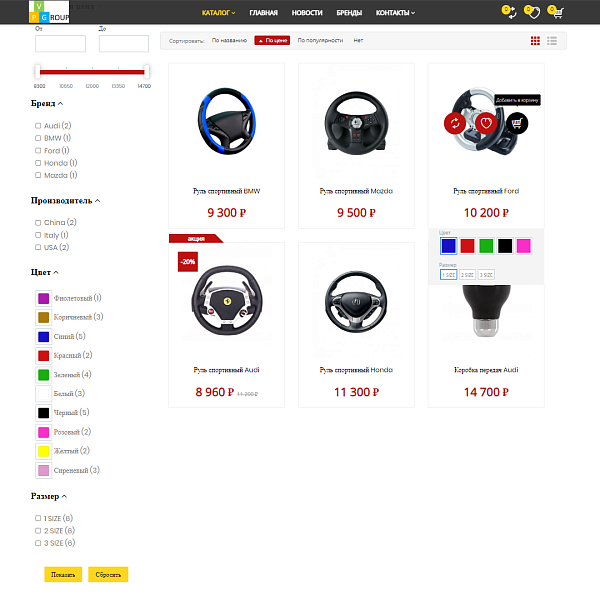Pick the red swatch on Ford product
The image size is (600, 600).
click(x=467, y=246)
